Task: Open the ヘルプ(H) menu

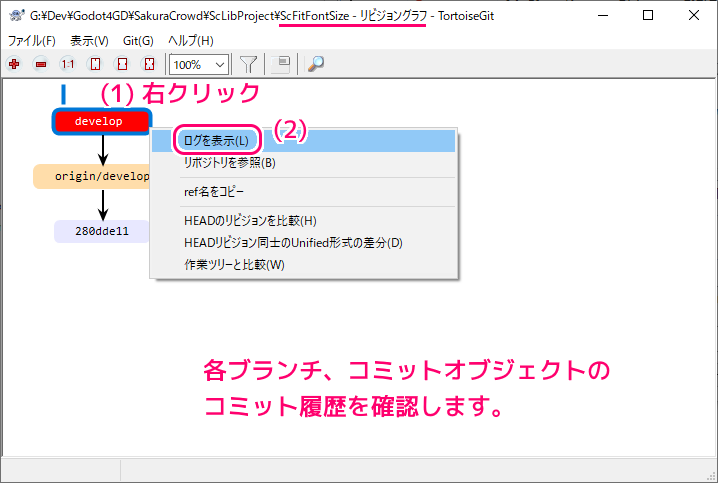Action: pos(191,41)
